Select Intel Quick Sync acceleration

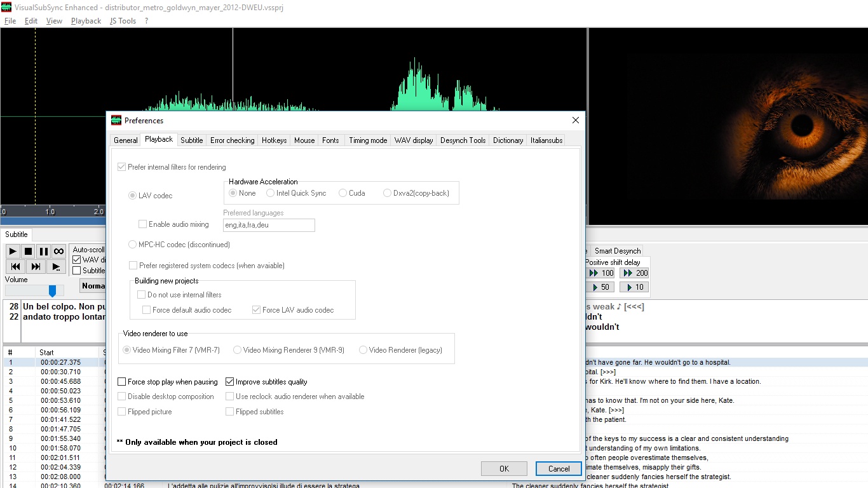coord(296,193)
